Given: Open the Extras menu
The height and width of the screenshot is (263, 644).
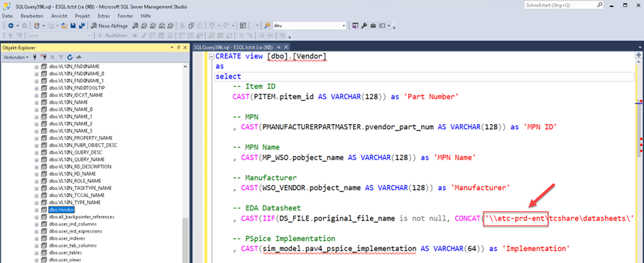Looking at the screenshot, I should (104, 16).
